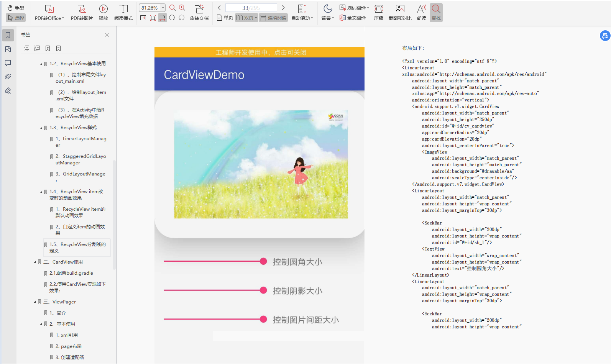Screen dimensions: 611x364
Task: Open bookmark 3. 创建适配器
Action: point(70,357)
